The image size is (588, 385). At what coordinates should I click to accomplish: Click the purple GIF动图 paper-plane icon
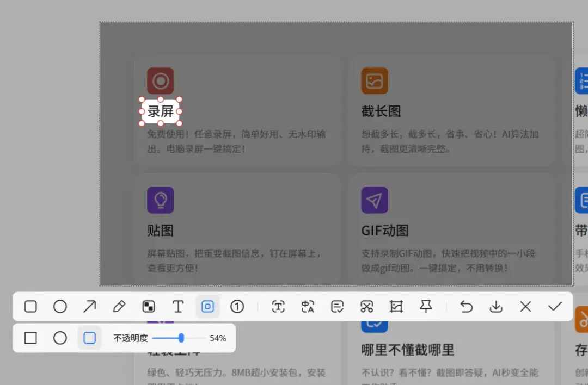[375, 200]
